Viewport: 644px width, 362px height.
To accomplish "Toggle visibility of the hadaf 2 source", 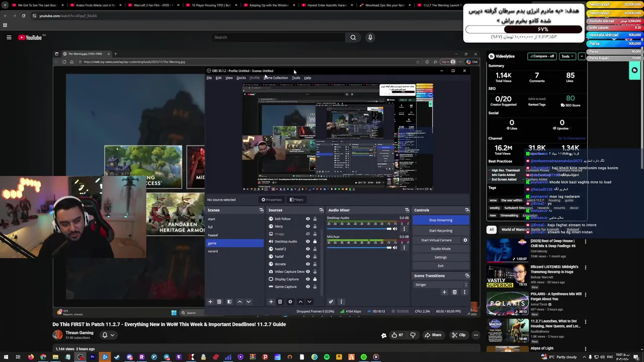I will 308,249.
